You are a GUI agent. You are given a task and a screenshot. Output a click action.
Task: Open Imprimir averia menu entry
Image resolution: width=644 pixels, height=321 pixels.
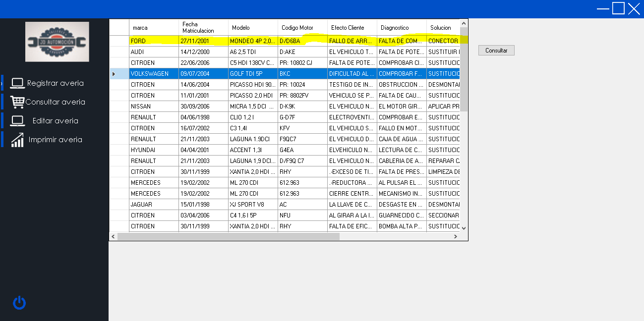(x=55, y=140)
